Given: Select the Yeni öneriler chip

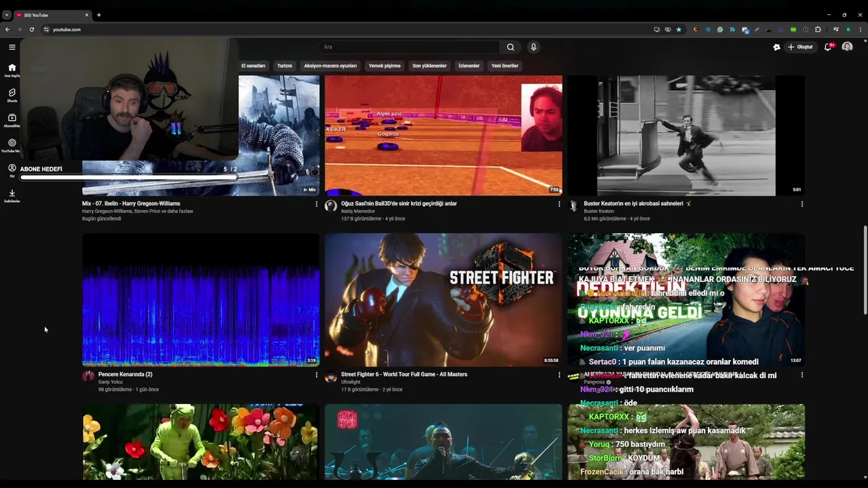Looking at the screenshot, I should pos(505,66).
